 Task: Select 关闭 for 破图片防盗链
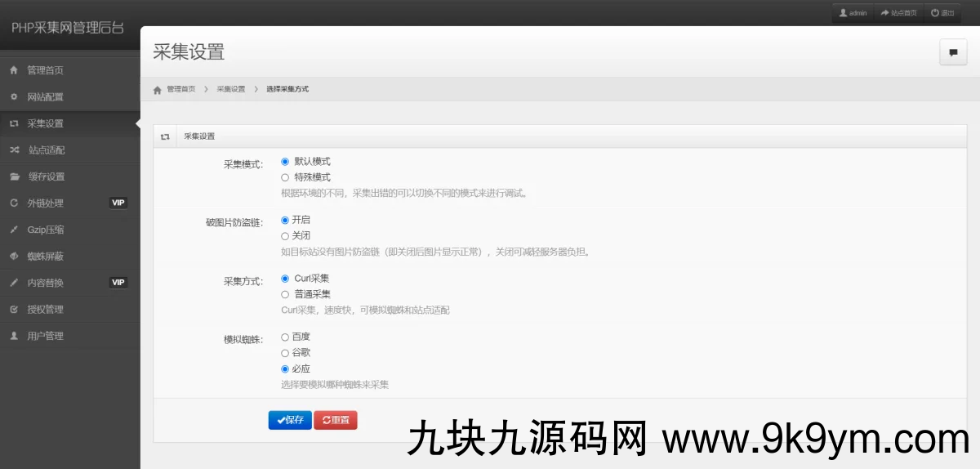285,236
